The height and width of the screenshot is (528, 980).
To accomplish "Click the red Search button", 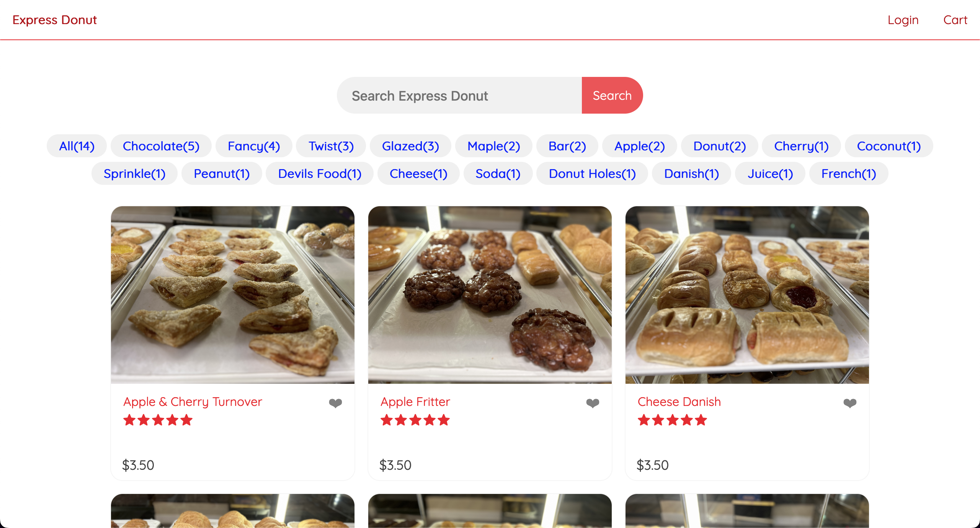I will 612,95.
